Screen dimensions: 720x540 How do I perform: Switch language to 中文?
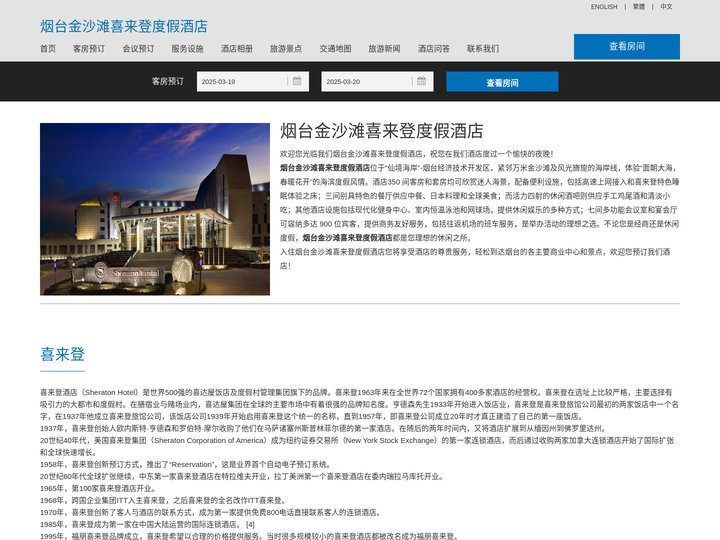click(x=666, y=6)
